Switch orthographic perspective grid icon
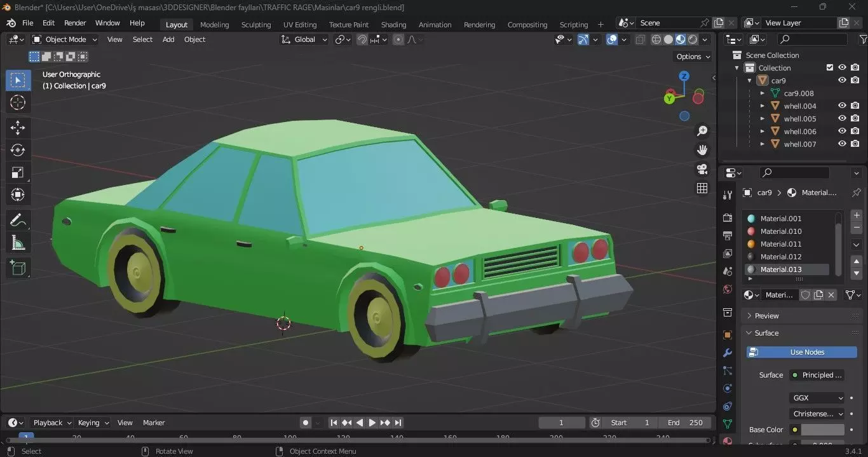The width and height of the screenshot is (868, 457). pos(702,188)
